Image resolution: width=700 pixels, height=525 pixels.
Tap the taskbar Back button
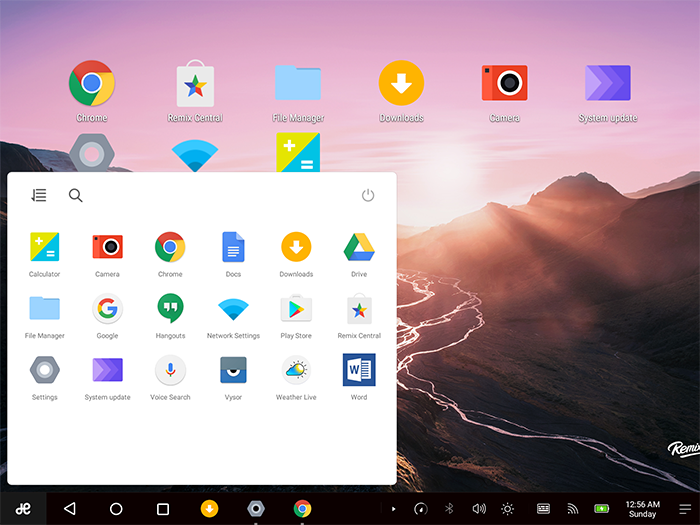(70, 508)
